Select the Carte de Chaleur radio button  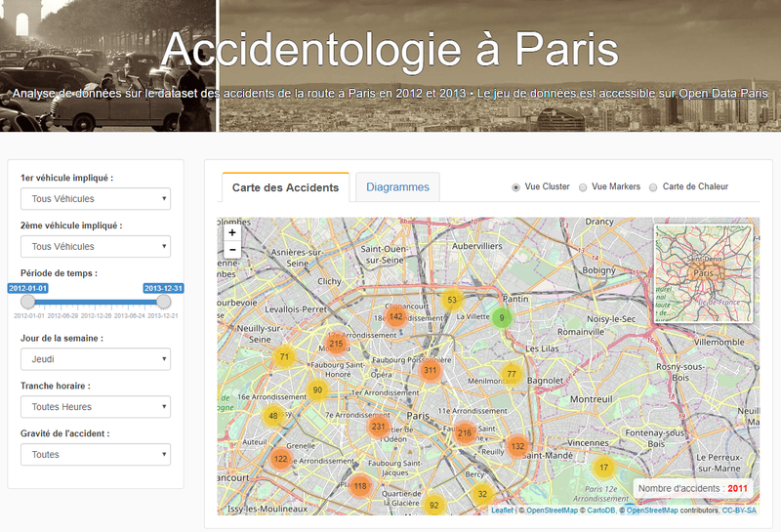(653, 187)
